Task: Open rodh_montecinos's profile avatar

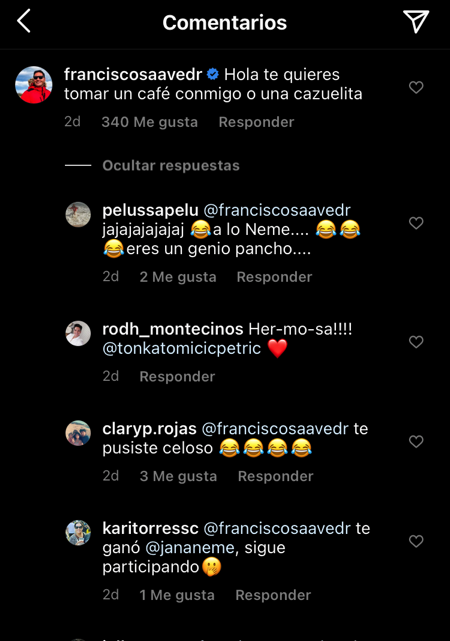Action: [x=78, y=334]
